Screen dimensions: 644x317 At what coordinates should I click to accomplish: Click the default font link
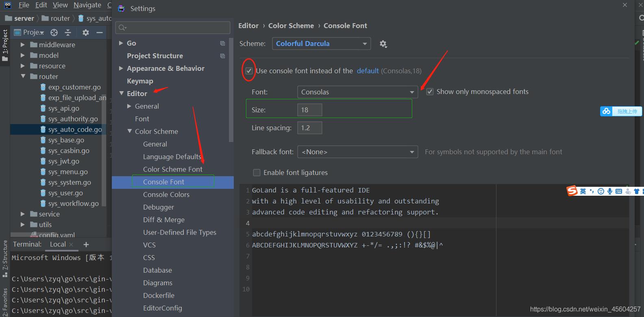coord(368,71)
